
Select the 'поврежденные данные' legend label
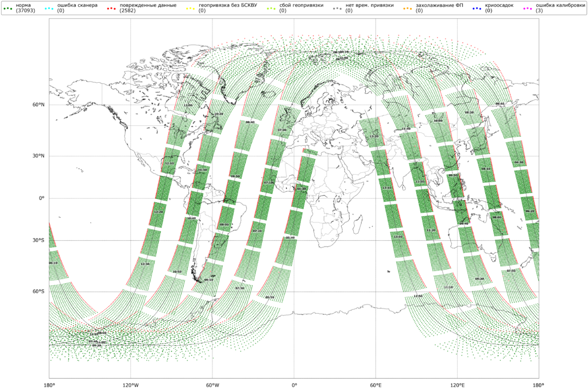[x=148, y=5]
